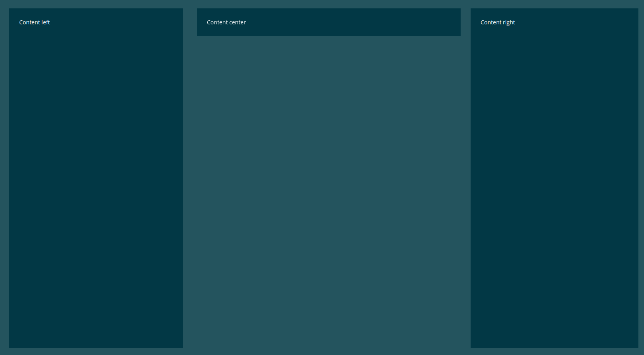Screen dimensions: 644x355
Task: Click the gap between left and center panels
Action: (190, 178)
